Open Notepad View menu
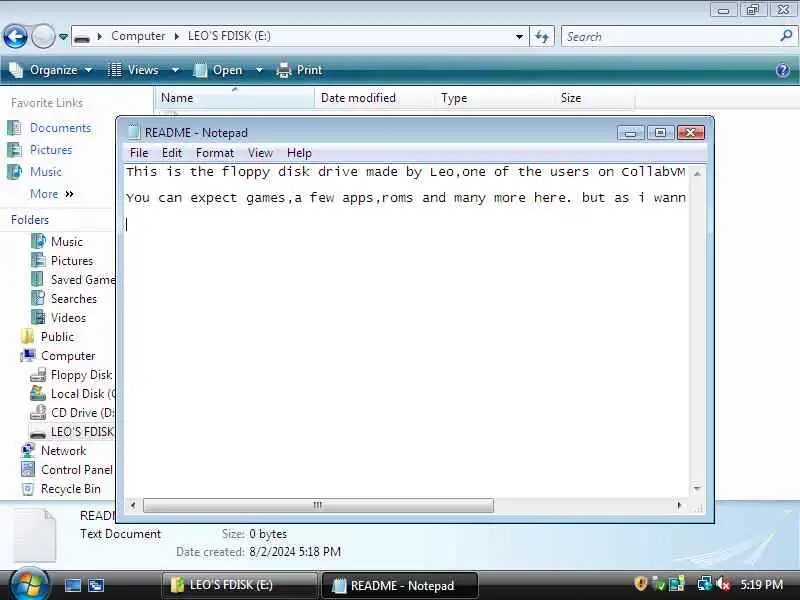The height and width of the screenshot is (600, 800). pyautogui.click(x=260, y=153)
